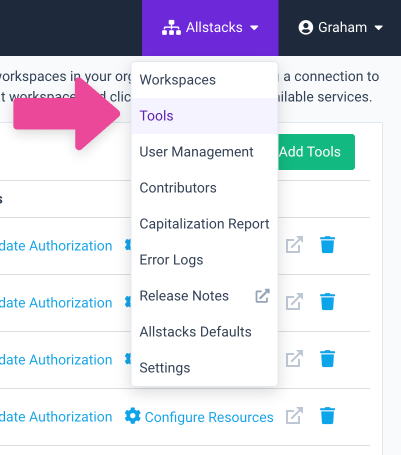
Task: Delete the first tool using its trash icon
Action: (327, 245)
